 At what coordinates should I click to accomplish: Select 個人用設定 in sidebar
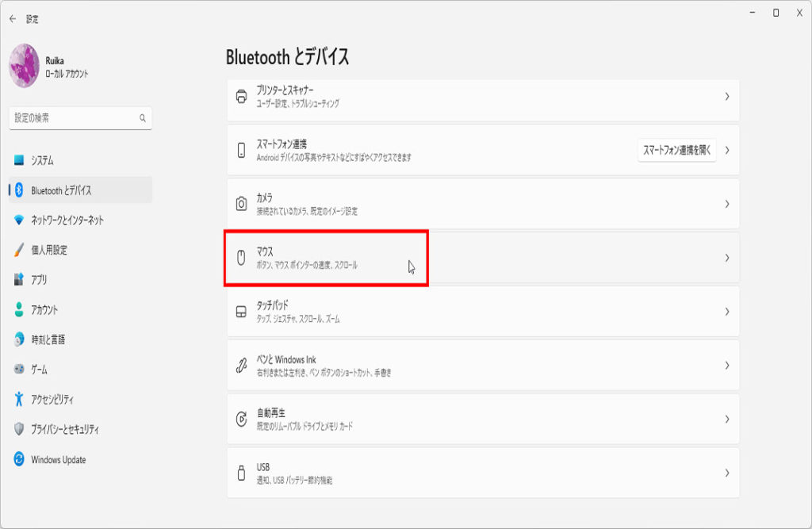point(49,250)
